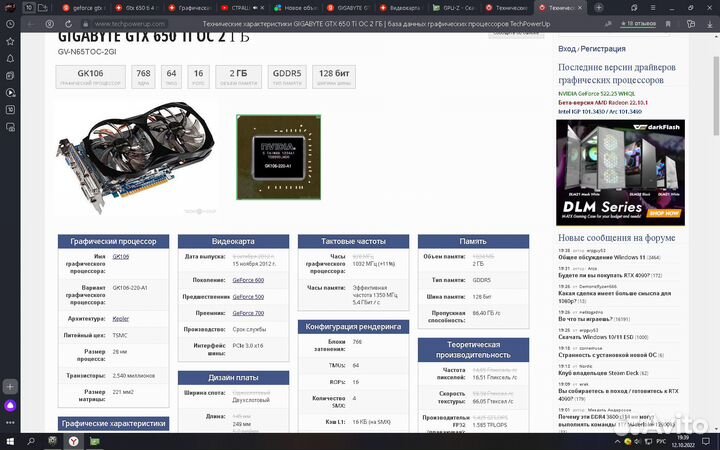720x450 pixels.
Task: Open AMD Radeon 22.10.1 beta driver link
Action: point(603,102)
